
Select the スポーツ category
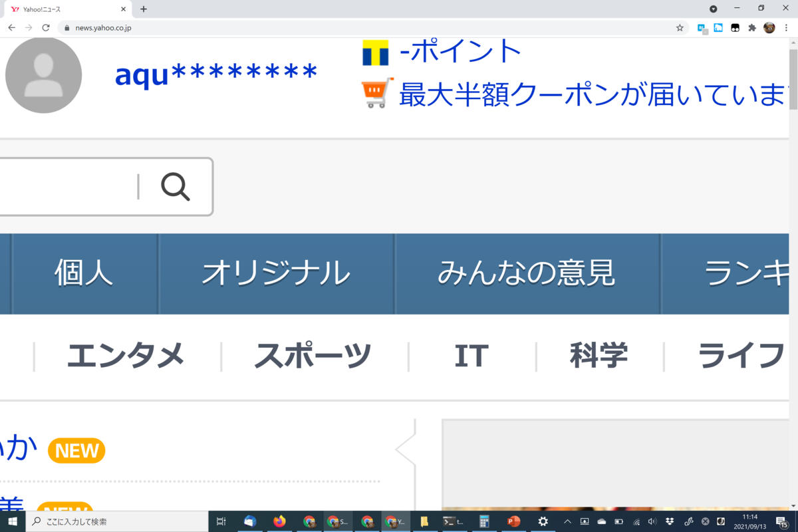tap(313, 356)
